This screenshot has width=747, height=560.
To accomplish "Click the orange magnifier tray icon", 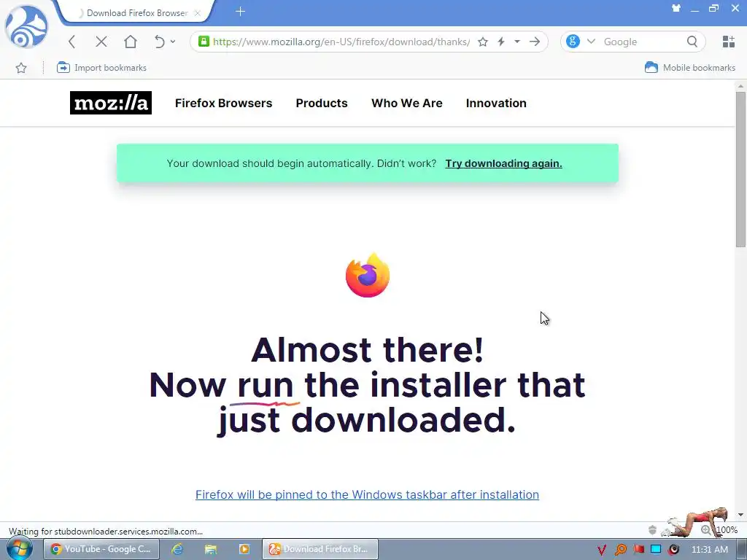I will pyautogui.click(x=620, y=550).
